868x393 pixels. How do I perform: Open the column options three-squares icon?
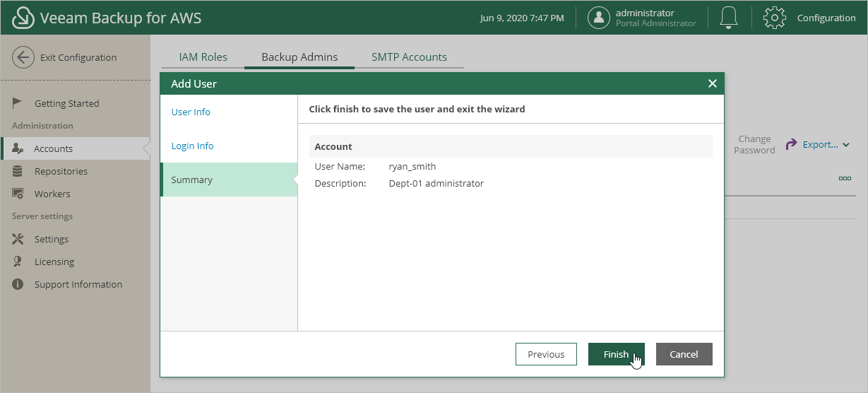click(845, 178)
